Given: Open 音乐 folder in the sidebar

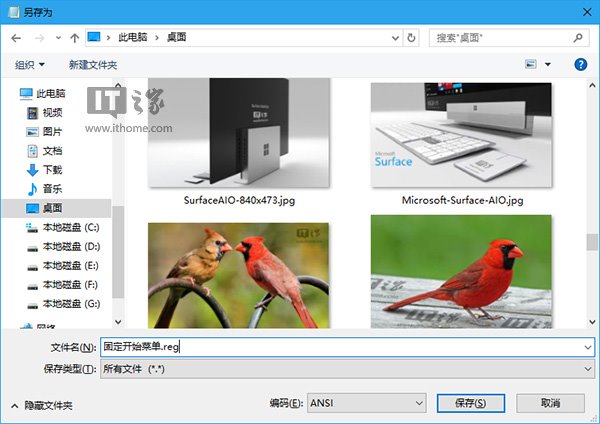Looking at the screenshot, I should coord(45,189).
